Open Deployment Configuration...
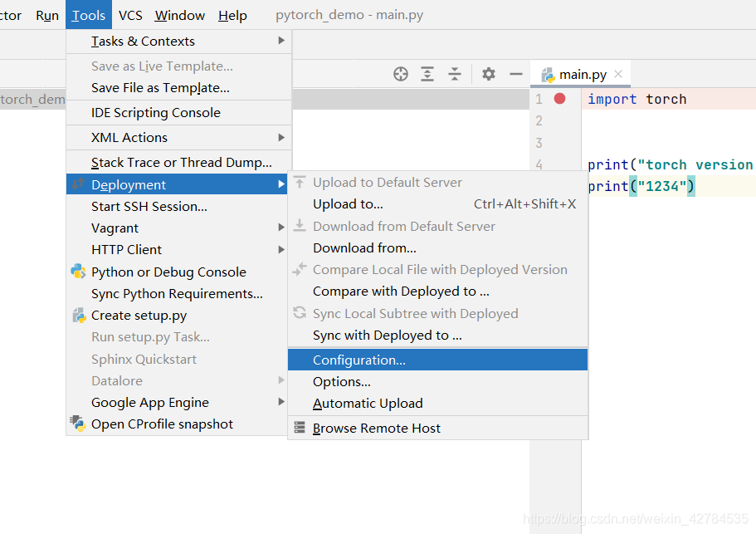This screenshot has width=756, height=534. click(438, 360)
